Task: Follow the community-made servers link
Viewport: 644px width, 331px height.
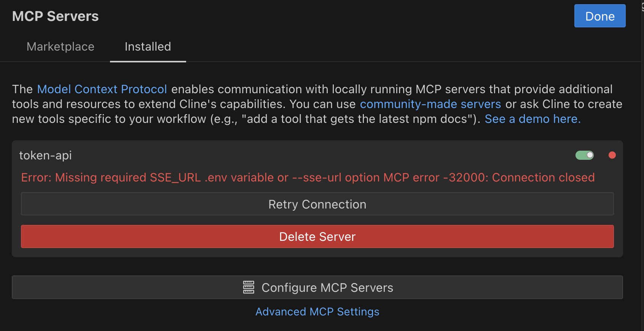Action: pyautogui.click(x=430, y=104)
